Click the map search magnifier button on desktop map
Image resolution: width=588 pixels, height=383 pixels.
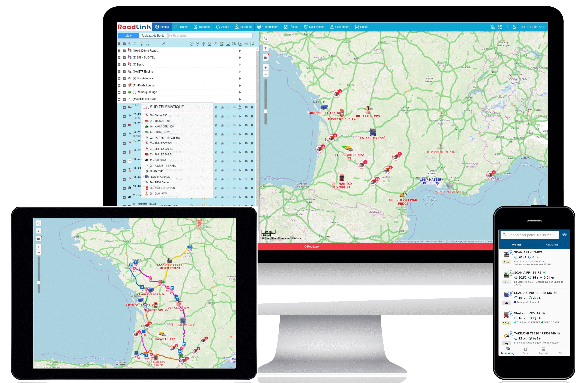[x=265, y=39]
